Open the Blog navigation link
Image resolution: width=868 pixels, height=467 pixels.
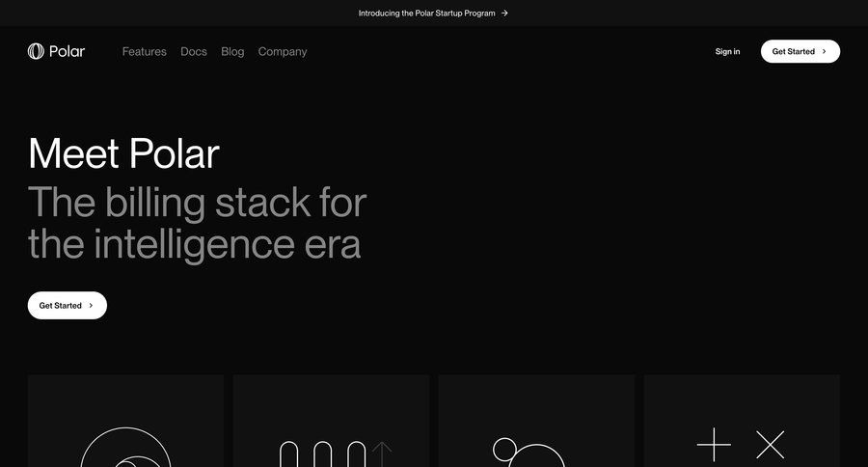tap(232, 51)
